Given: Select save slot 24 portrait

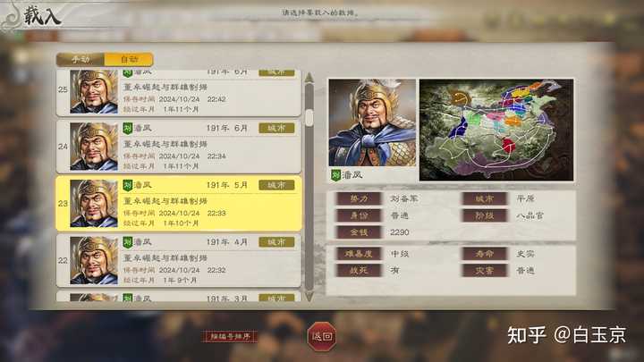Looking at the screenshot, I should [x=94, y=146].
